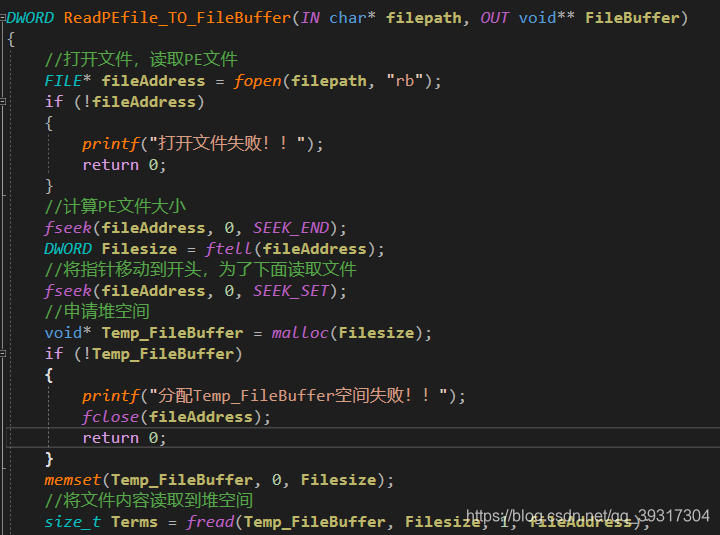Click the OUT macro in the signature

pos(495,18)
